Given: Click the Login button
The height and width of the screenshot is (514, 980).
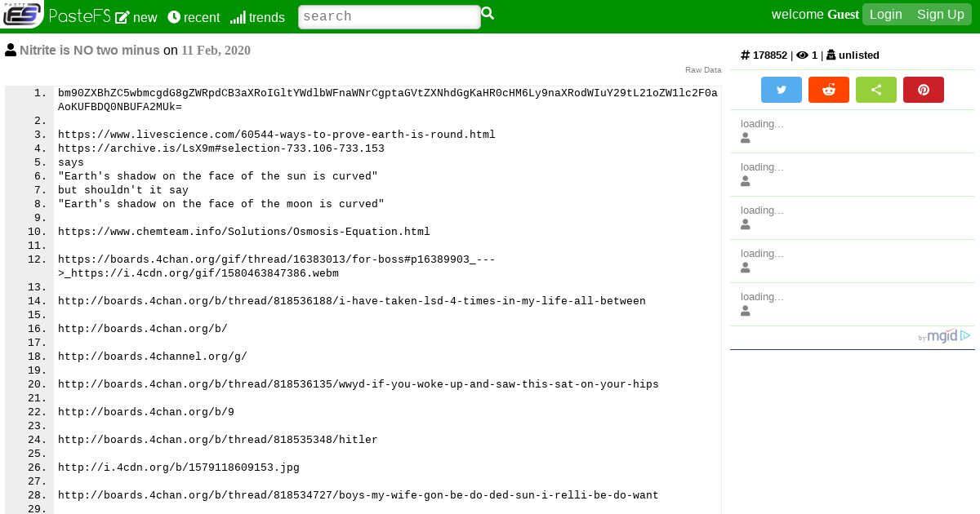Looking at the screenshot, I should pyautogui.click(x=886, y=14).
